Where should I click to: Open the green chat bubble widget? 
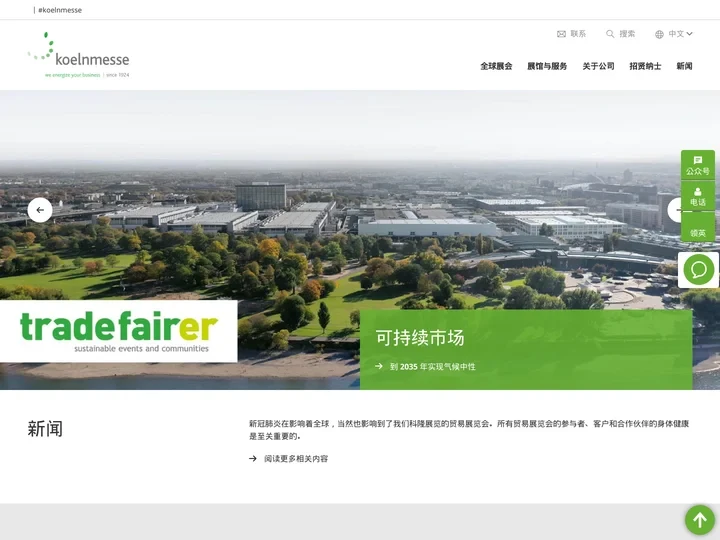pos(698,270)
